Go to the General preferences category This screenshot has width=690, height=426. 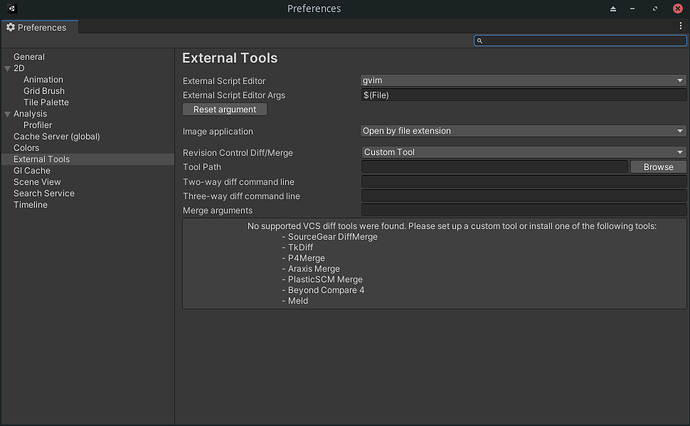click(29, 57)
